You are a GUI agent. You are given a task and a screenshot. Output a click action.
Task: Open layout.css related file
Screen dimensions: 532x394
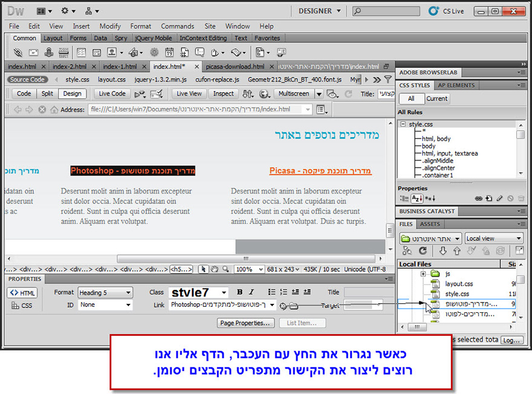(x=112, y=79)
